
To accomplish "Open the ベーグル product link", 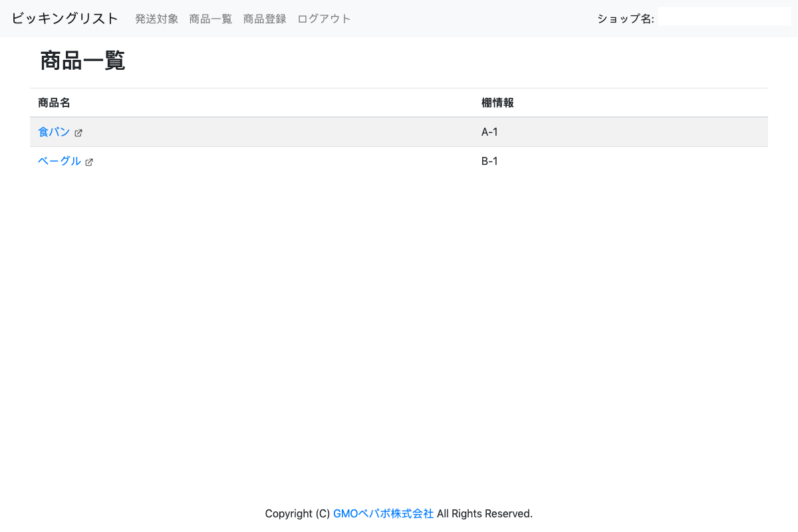I will 59,161.
